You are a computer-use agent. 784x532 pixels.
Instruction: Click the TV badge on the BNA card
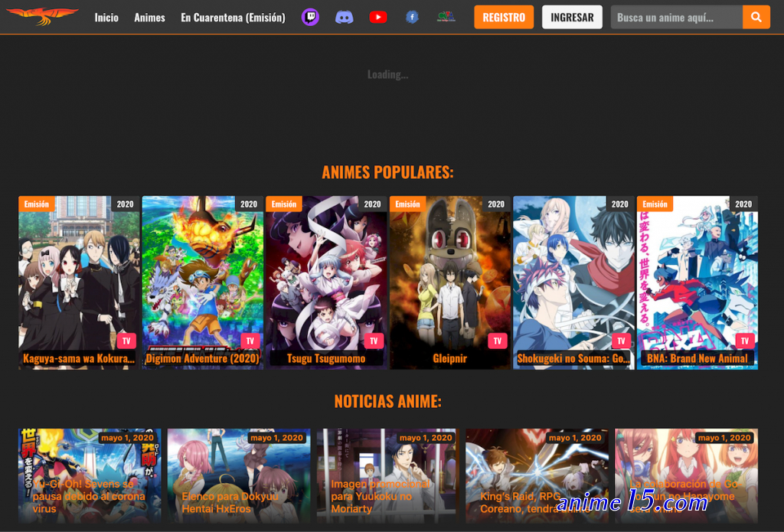[744, 341]
